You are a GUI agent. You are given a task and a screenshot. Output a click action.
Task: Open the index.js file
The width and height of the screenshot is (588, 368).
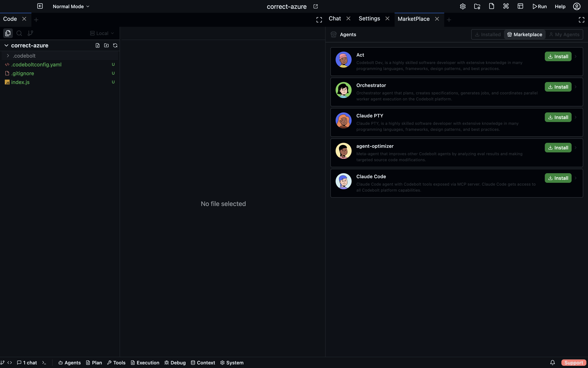(x=60, y=82)
